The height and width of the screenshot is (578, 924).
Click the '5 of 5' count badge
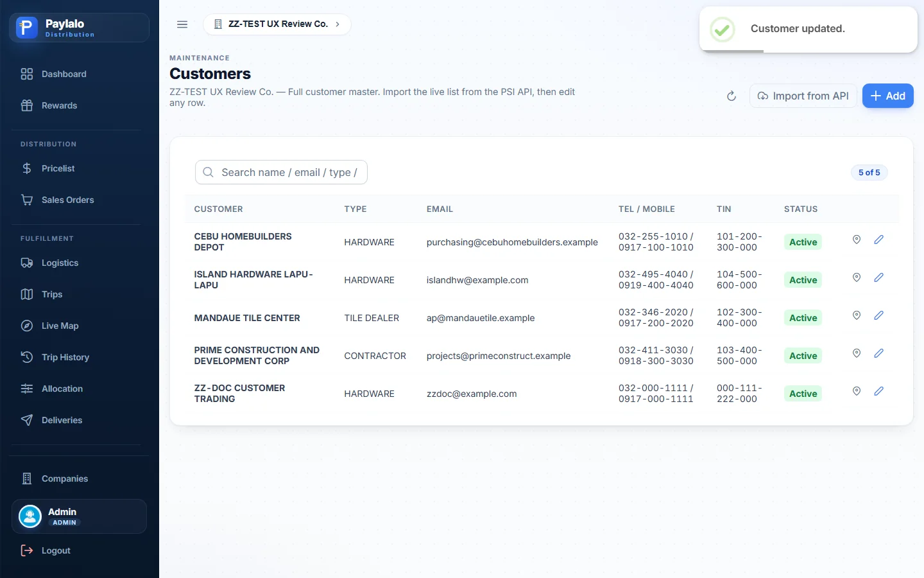tap(869, 172)
